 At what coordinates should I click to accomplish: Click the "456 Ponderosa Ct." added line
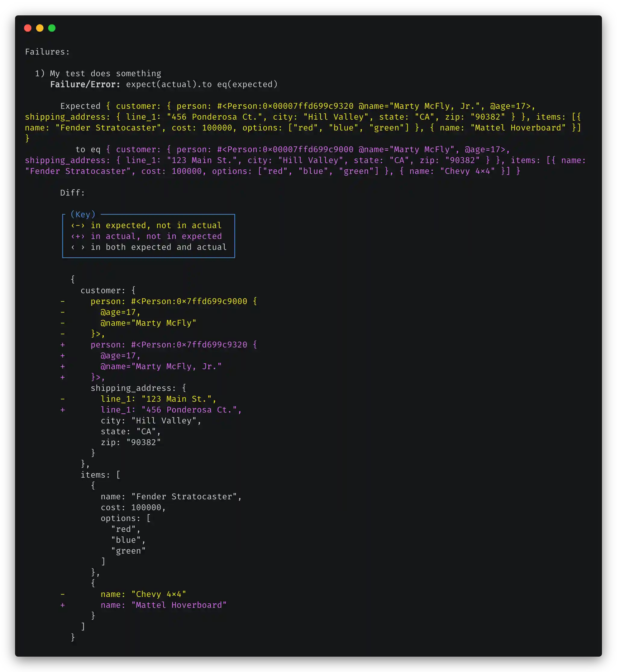171,410
